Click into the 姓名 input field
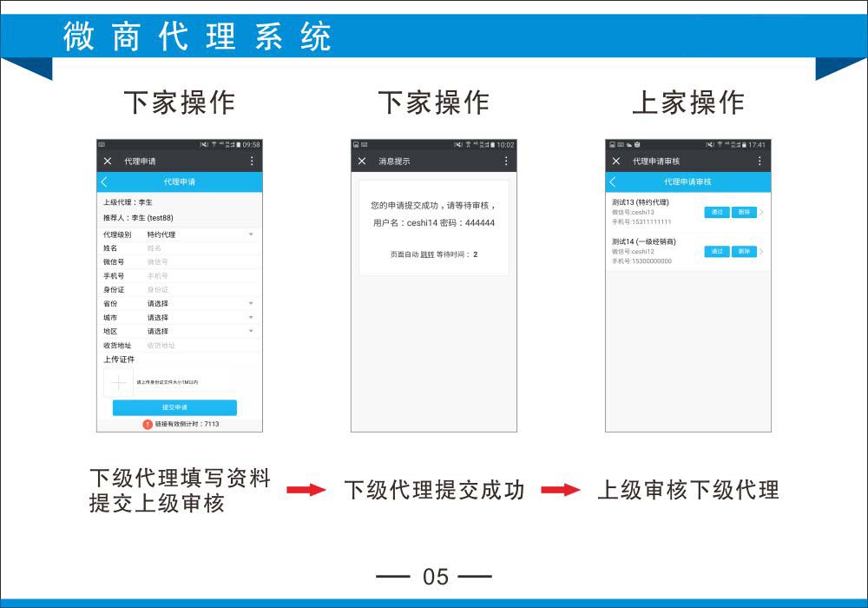868x608 pixels. (200, 248)
